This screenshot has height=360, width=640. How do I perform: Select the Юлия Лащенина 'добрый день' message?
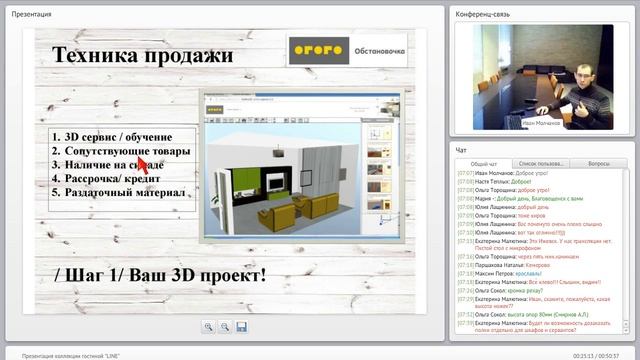503,207
